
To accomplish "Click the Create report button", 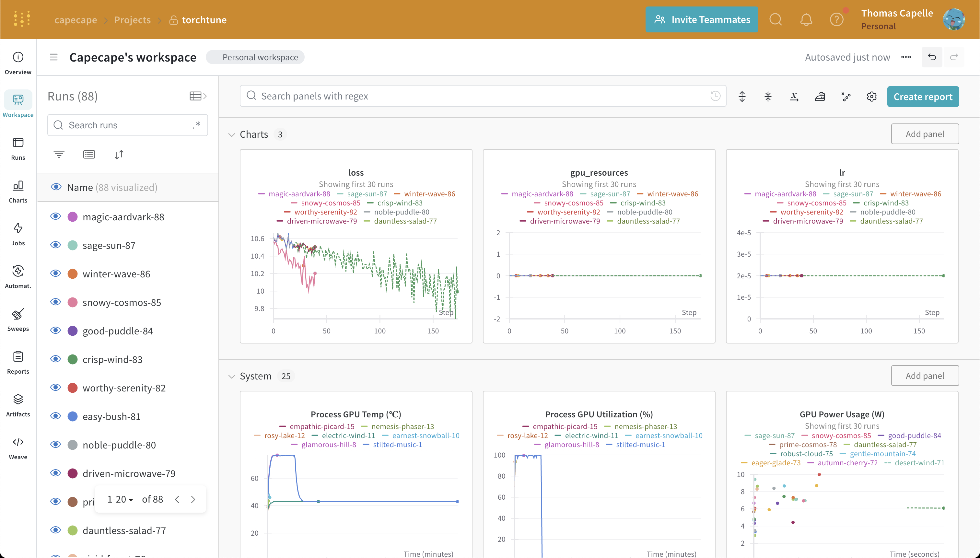I will [x=923, y=97].
